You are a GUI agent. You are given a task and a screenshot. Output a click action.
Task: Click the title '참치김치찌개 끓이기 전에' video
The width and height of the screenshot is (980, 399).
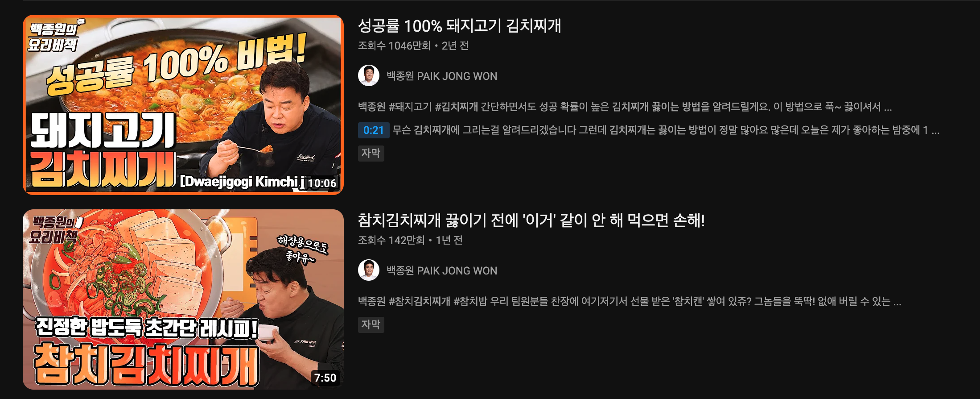point(531,220)
